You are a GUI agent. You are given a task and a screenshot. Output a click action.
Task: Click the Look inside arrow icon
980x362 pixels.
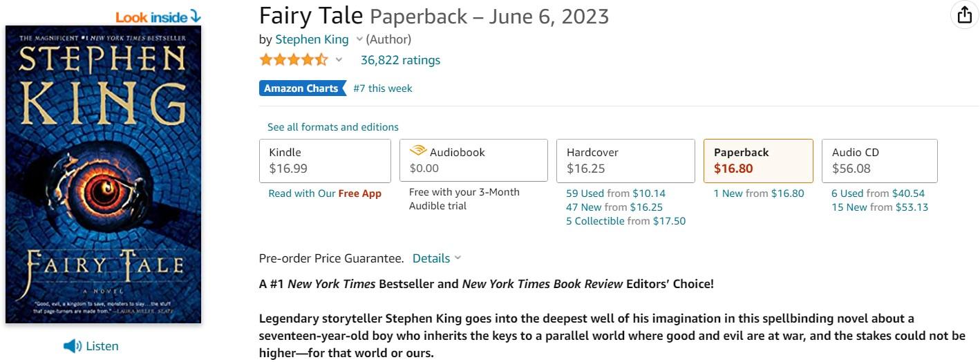tap(196, 16)
